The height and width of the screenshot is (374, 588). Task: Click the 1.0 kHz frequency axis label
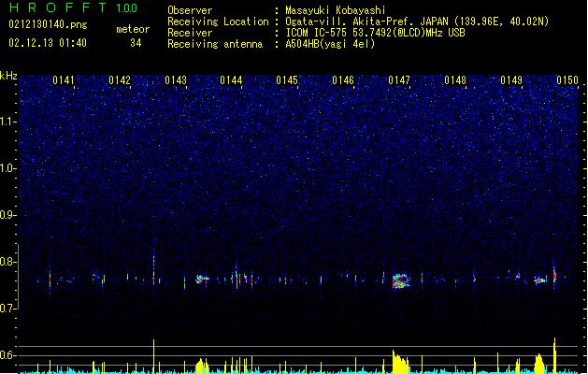tap(8, 168)
